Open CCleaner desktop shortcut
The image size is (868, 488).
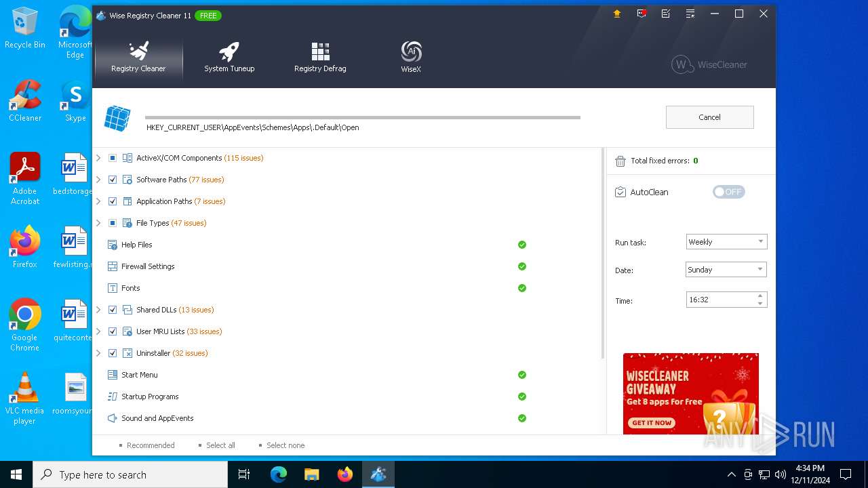coord(25,100)
